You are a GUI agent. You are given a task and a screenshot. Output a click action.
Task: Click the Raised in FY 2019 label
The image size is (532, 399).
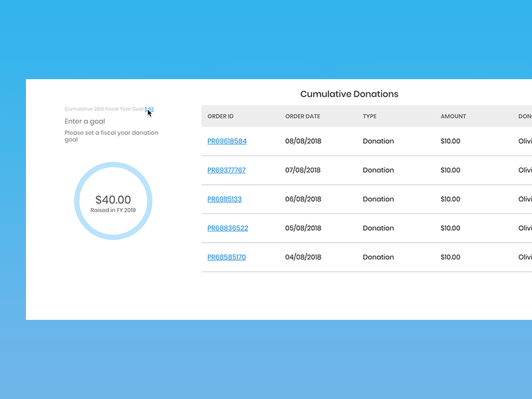pyautogui.click(x=112, y=210)
